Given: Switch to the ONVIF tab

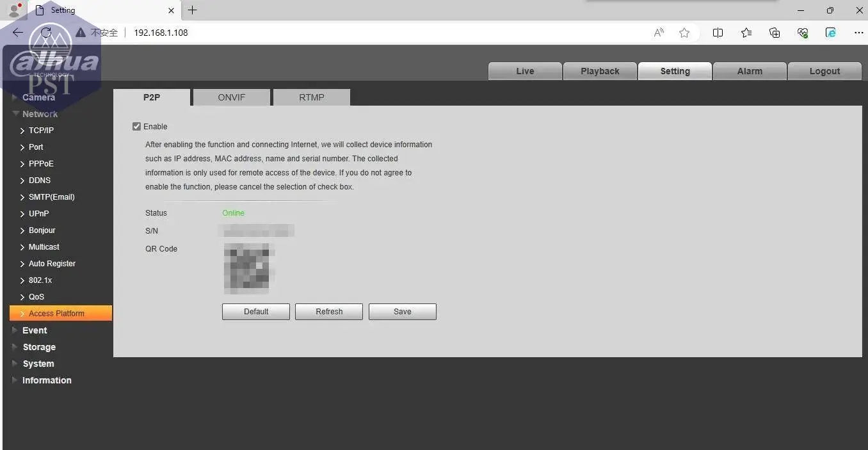Looking at the screenshot, I should [231, 97].
